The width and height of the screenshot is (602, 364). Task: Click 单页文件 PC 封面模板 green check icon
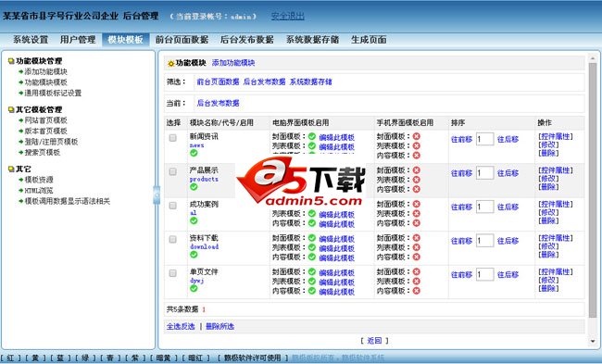pos(312,272)
